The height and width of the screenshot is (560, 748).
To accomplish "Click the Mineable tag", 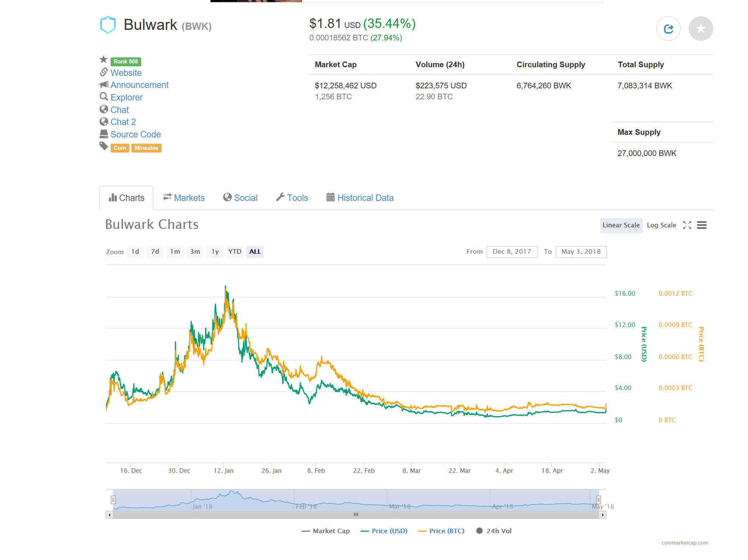I will (147, 148).
